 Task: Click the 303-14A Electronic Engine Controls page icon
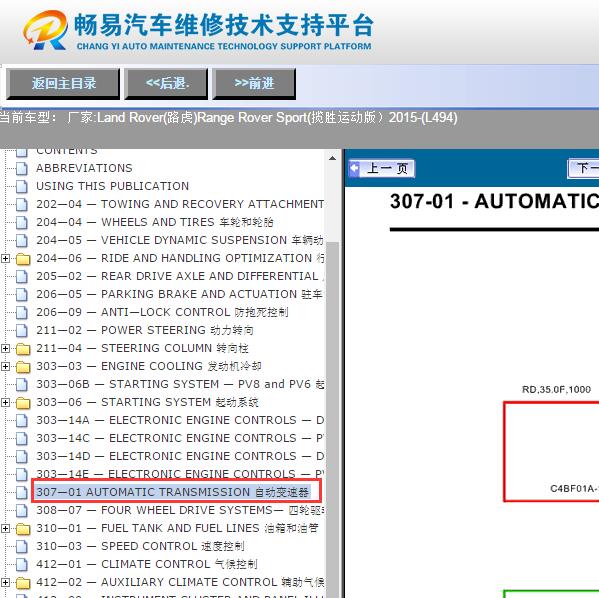point(22,420)
